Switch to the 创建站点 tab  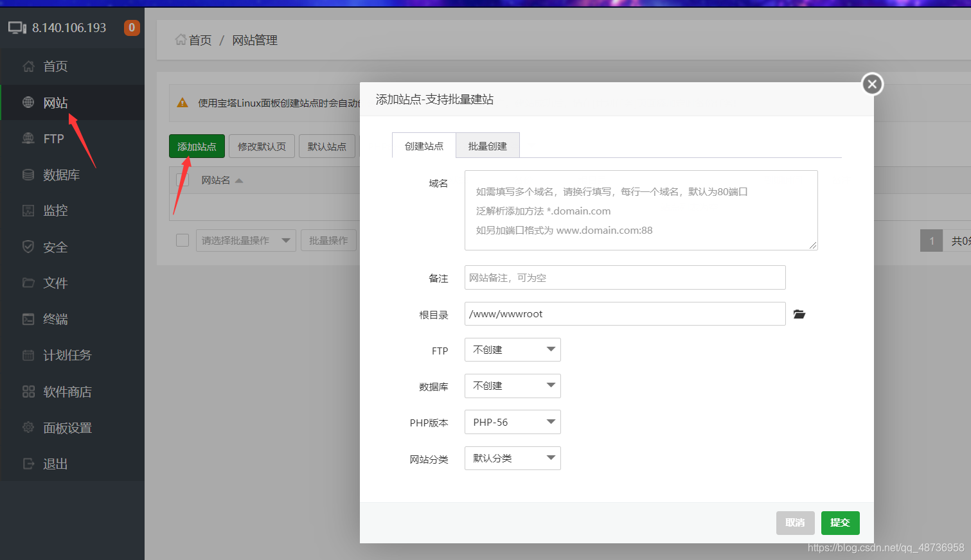pos(424,146)
